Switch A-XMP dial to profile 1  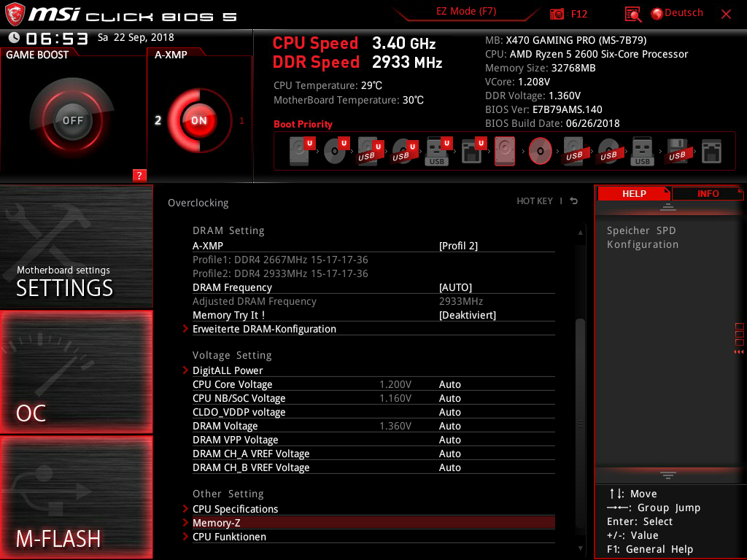pos(241,121)
